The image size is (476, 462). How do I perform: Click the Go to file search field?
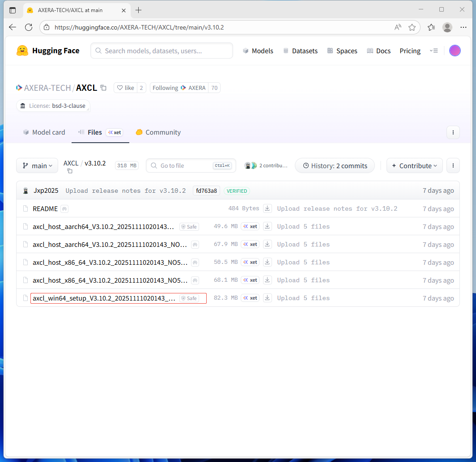pyautogui.click(x=185, y=165)
